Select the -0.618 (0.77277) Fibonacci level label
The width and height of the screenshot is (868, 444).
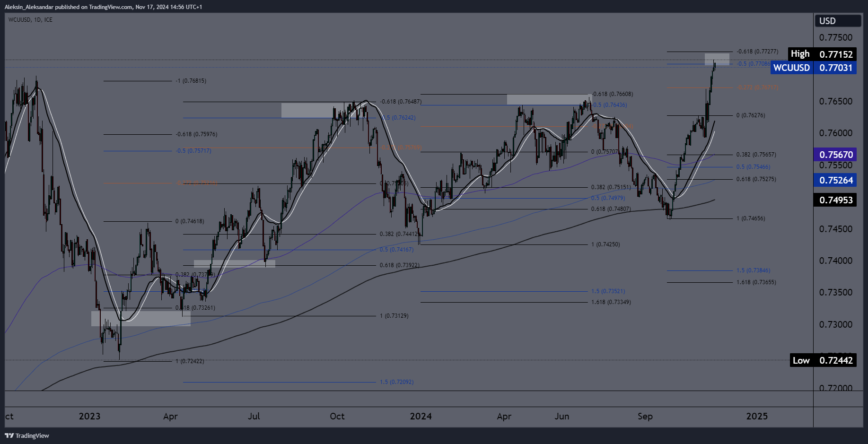click(x=758, y=52)
